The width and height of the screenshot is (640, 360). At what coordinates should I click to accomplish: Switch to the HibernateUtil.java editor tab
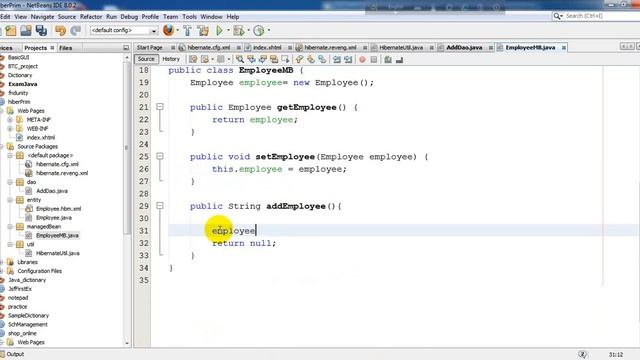pyautogui.click(x=401, y=48)
